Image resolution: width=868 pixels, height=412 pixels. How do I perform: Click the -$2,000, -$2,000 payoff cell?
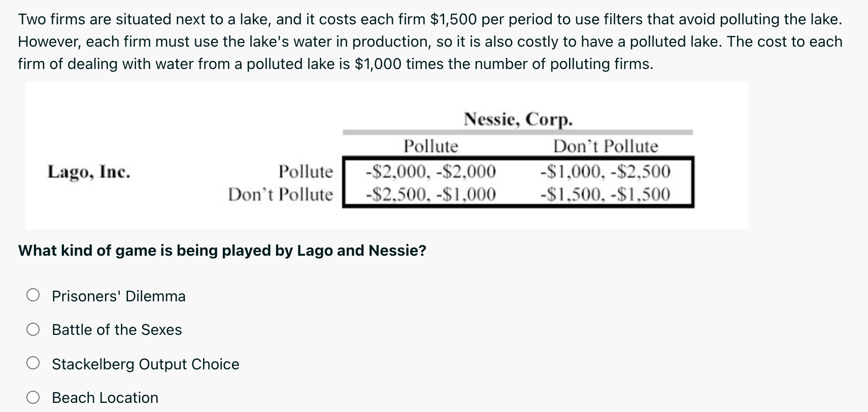point(430,171)
